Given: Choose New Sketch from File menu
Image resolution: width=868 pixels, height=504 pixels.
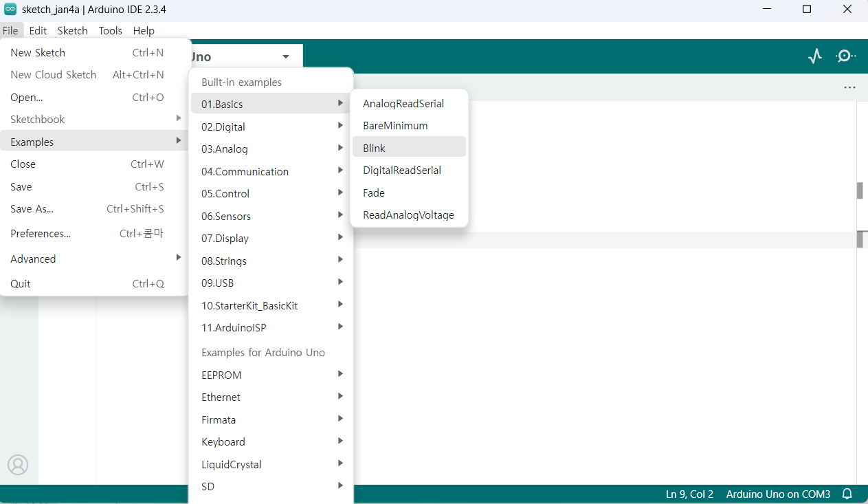Looking at the screenshot, I should [x=94, y=52].
